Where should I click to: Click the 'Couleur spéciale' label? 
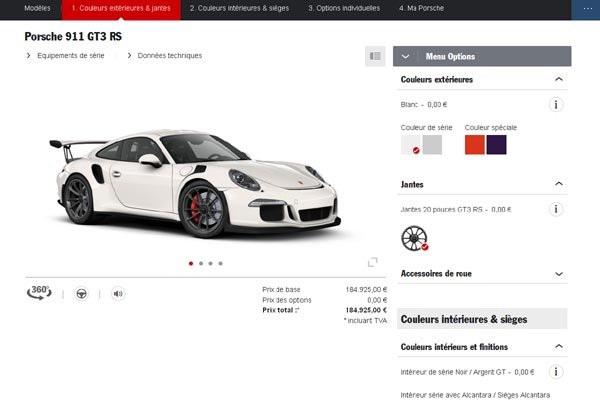491,127
